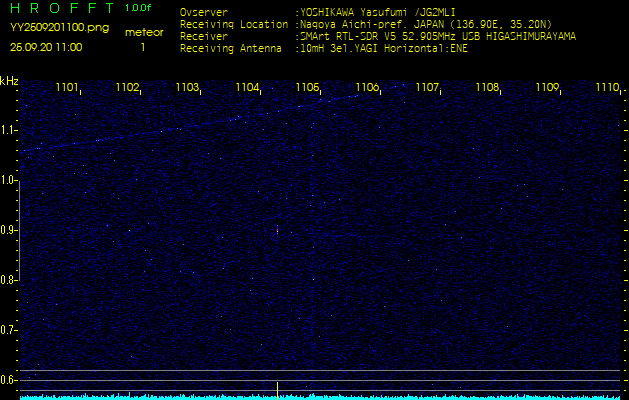Click the 0.6 kHz axis label
This screenshot has width=629, height=400.
pyautogui.click(x=9, y=379)
